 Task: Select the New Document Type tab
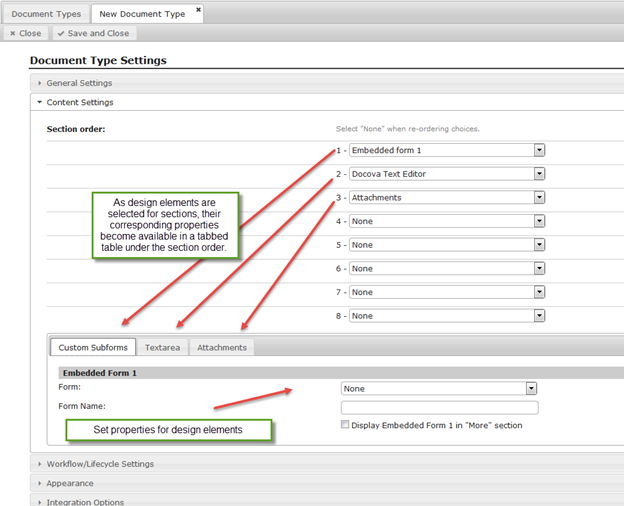142,14
